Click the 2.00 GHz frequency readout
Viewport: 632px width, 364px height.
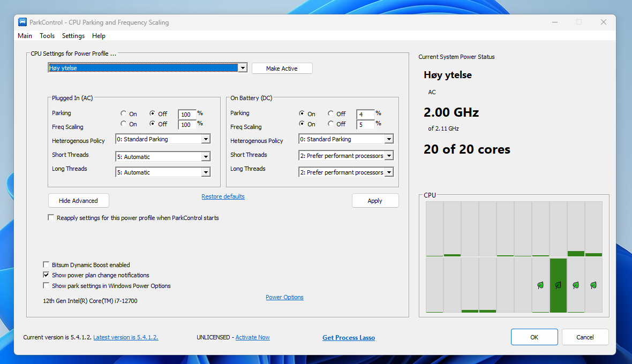(x=451, y=112)
